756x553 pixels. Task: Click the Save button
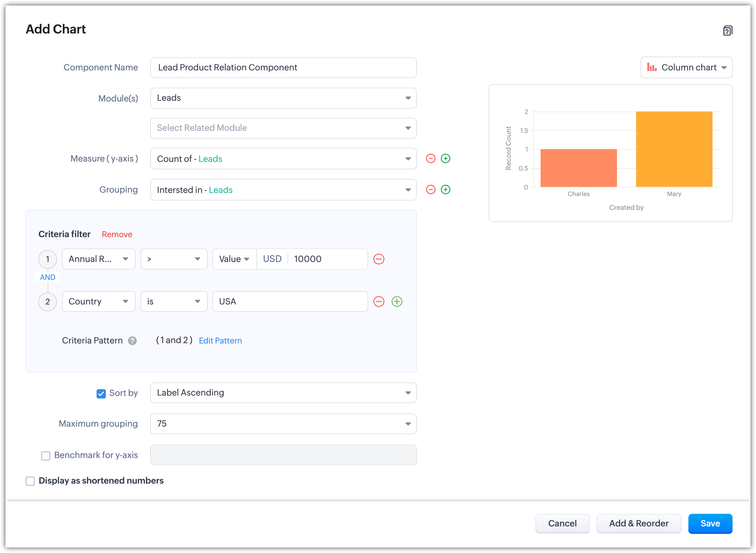click(x=710, y=523)
